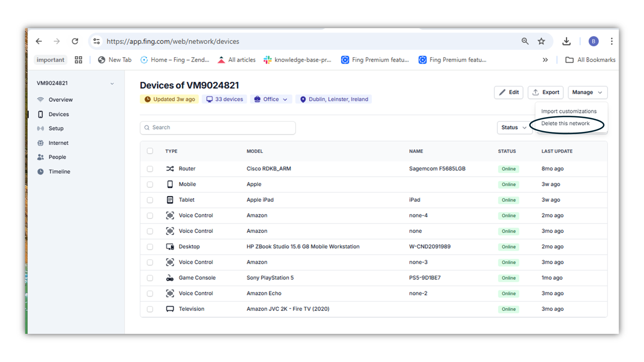Click the browser reload icon
The image size is (644, 362).
[x=75, y=41]
